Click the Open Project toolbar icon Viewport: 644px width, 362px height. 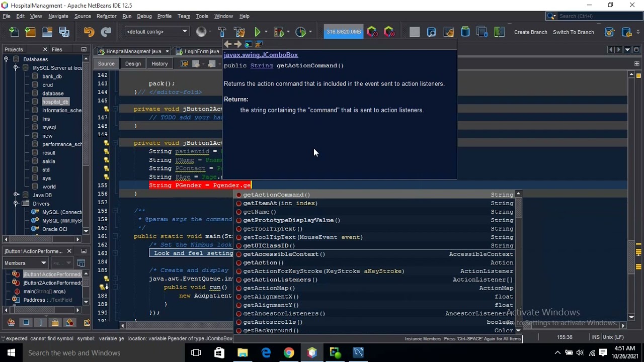[x=47, y=32]
